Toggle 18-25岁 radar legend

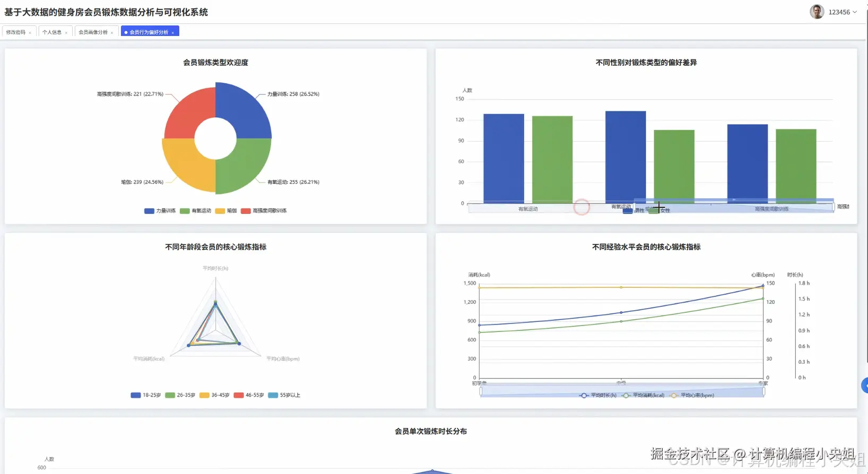[x=145, y=396]
